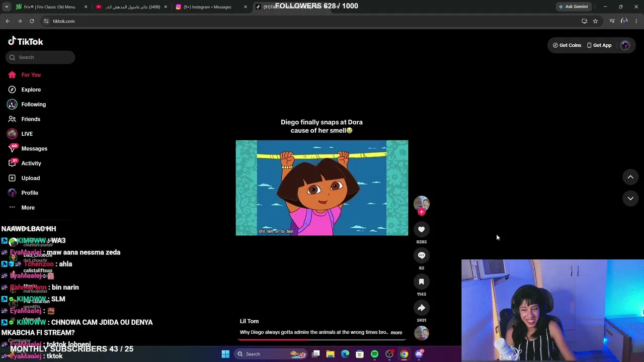The height and width of the screenshot is (362, 644).
Task: Go to the previous video
Action: 630,177
